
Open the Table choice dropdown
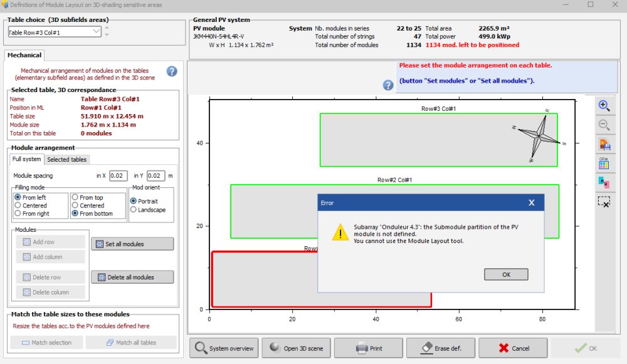(x=96, y=31)
